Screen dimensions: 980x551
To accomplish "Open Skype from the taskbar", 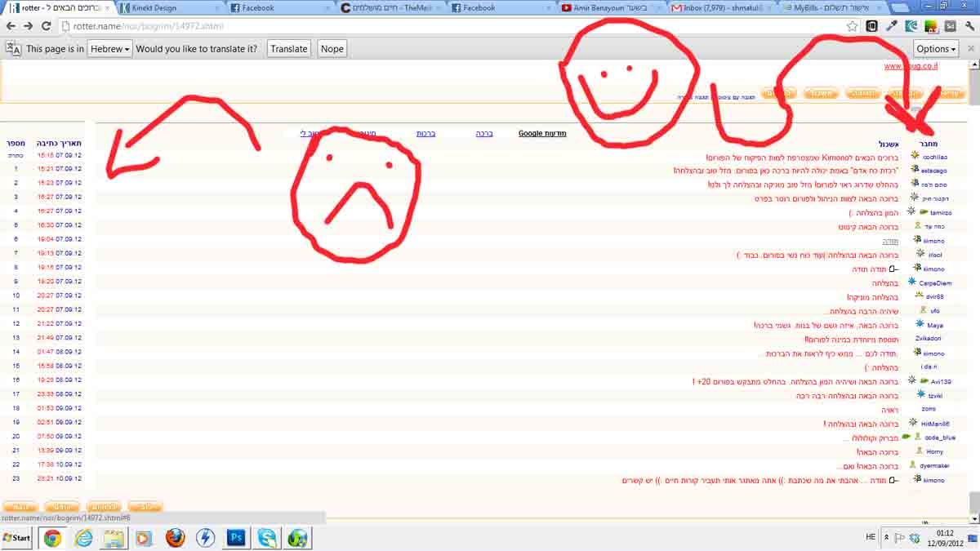I will click(x=267, y=538).
